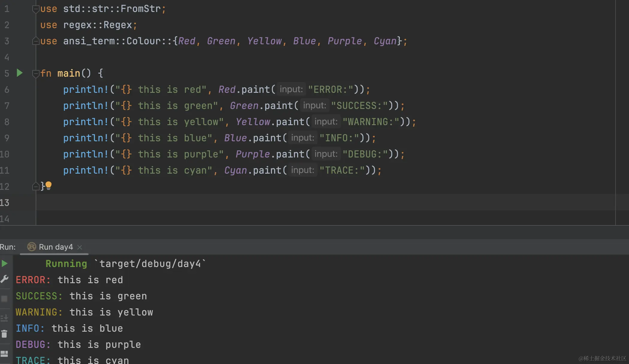The height and width of the screenshot is (364, 629).
Task: Open run configuration via the wrench icon
Action: click(x=4, y=279)
